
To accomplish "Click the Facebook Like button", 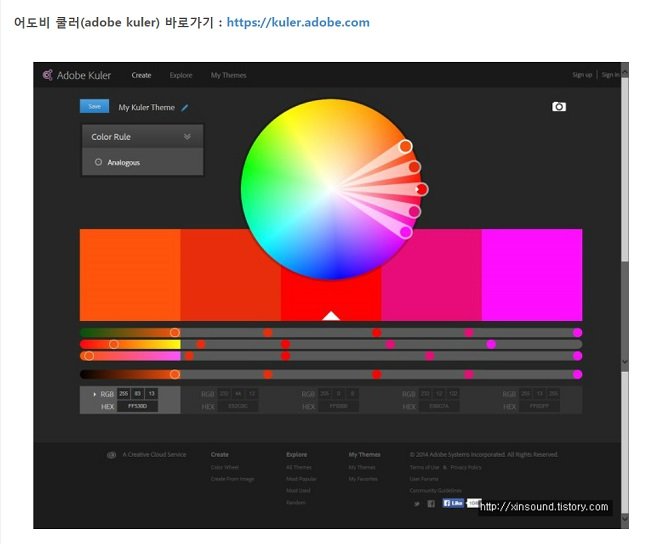I will [453, 503].
